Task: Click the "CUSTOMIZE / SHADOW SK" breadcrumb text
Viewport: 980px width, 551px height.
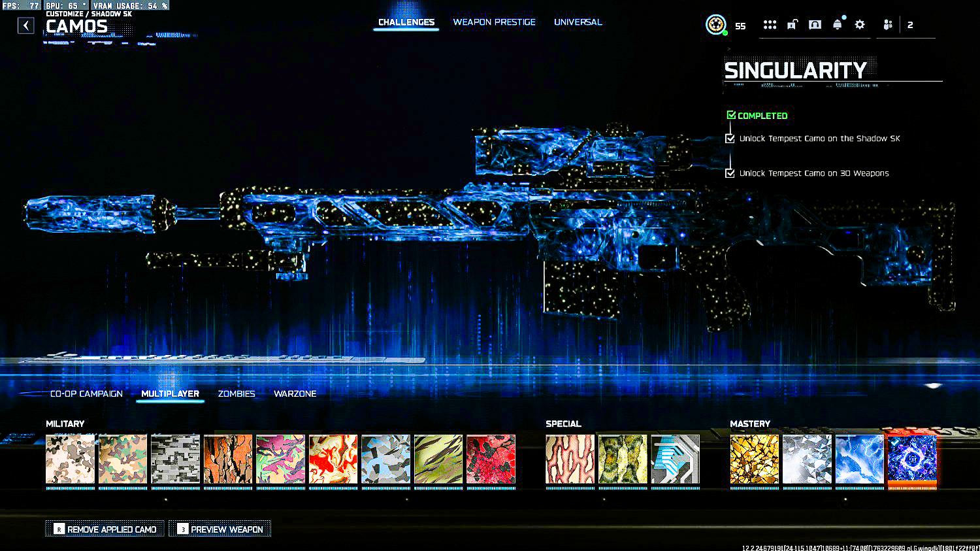Action: click(89, 14)
